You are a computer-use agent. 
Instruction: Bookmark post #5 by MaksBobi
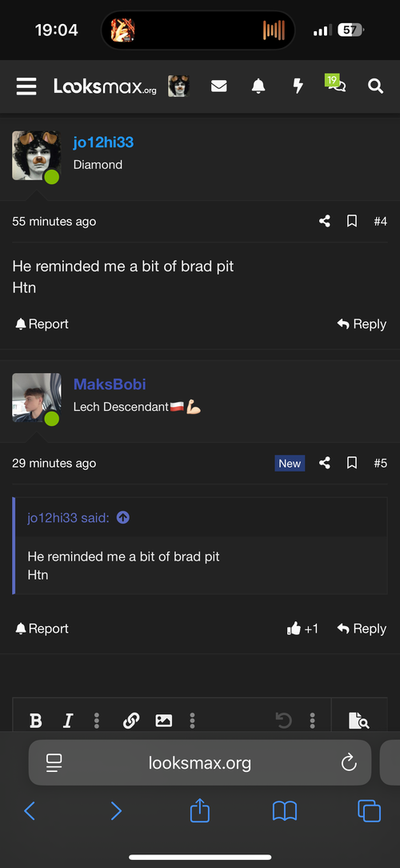[352, 463]
